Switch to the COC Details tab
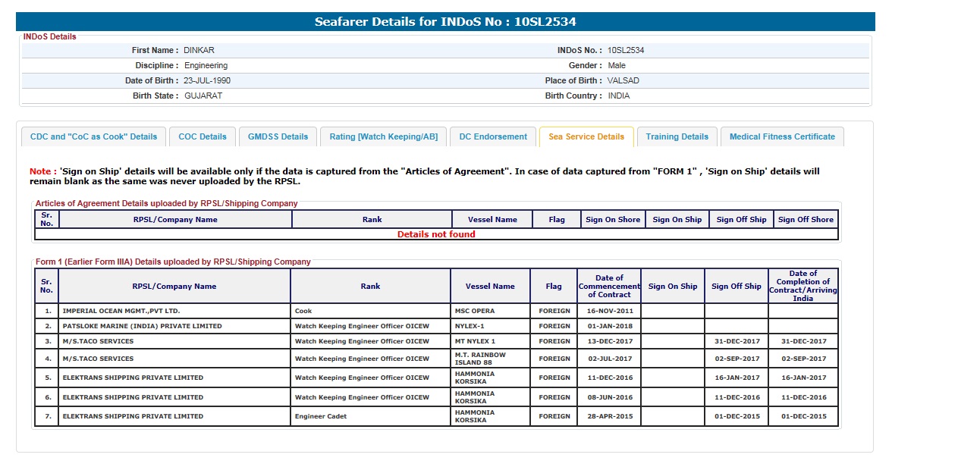980x467 pixels. pos(203,137)
